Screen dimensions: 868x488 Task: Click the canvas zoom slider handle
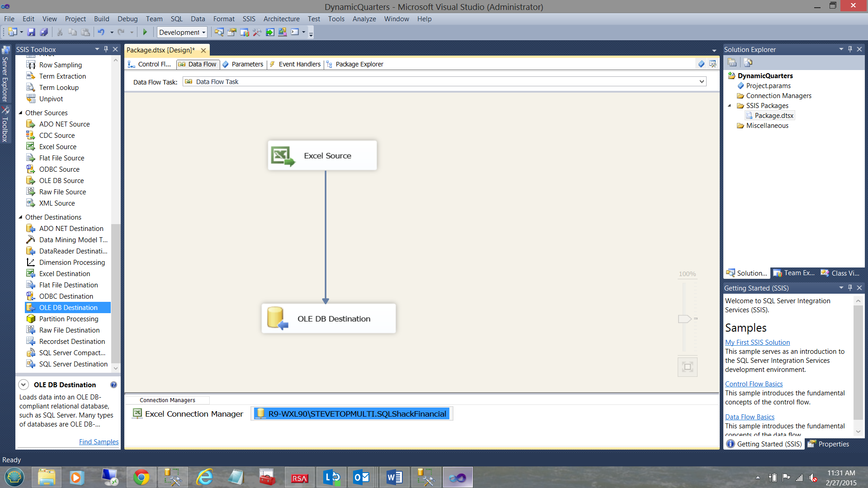684,319
